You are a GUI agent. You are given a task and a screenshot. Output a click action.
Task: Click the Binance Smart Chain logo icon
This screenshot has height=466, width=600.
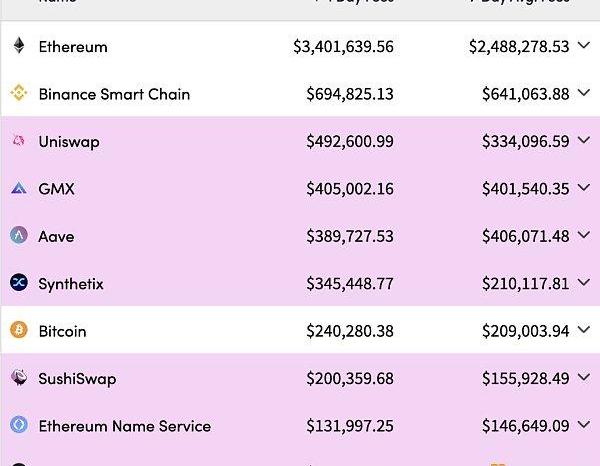(18, 94)
